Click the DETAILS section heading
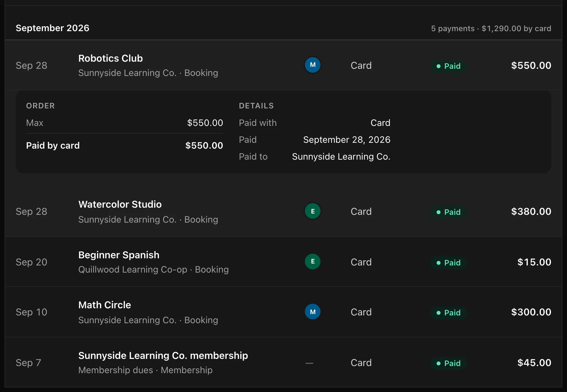 coord(256,106)
